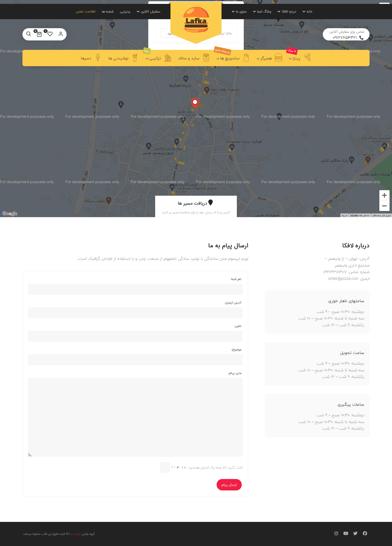
Task: Select the pizza slice icon for پیتزا
Action: (308, 58)
